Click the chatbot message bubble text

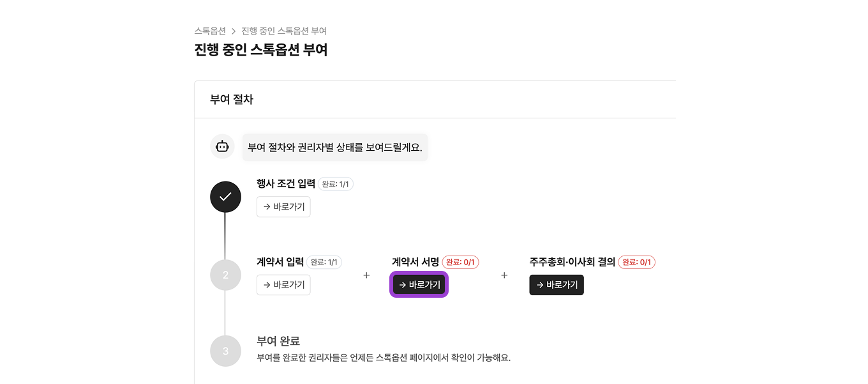pos(335,146)
